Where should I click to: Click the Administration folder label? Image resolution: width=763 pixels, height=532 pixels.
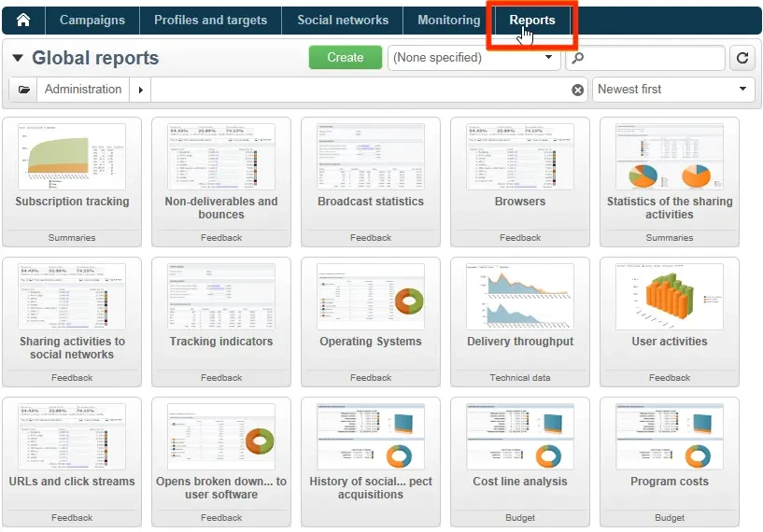[83, 90]
